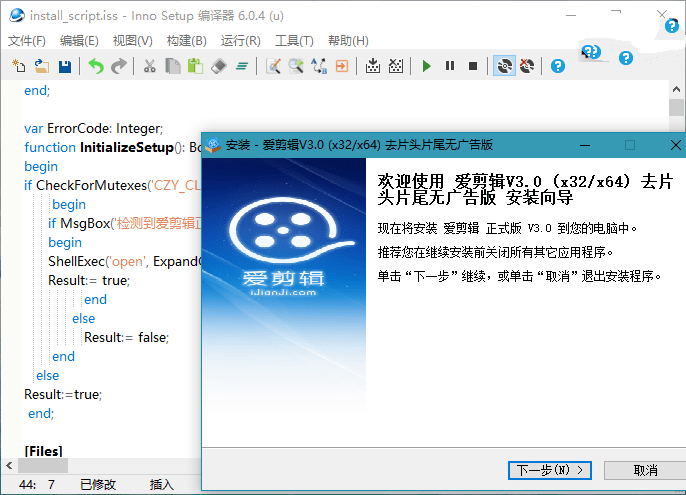The image size is (686, 495).
Task: Open the 文件(F) menu
Action: 27,41
